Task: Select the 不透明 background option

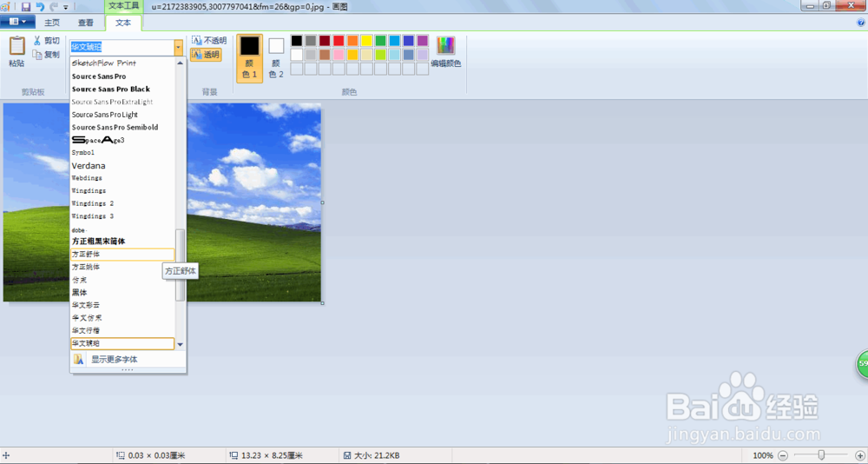Action: (209, 41)
